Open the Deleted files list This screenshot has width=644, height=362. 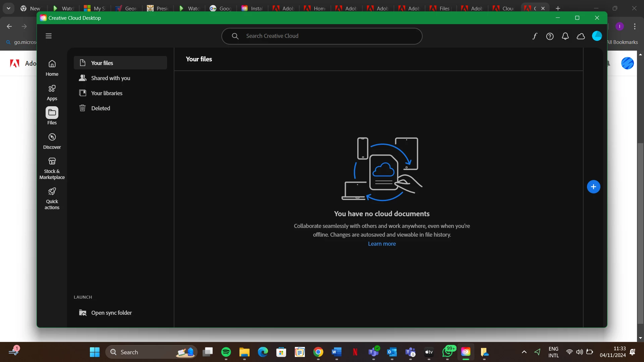click(101, 108)
